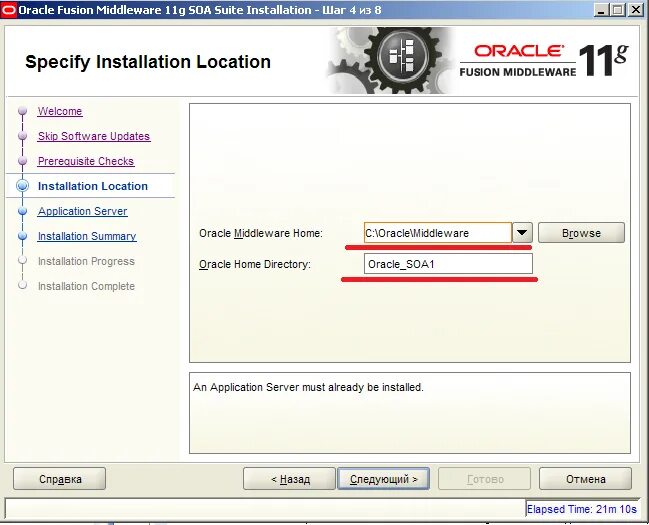Screen dimensions: 649x525
Task: Click the Welcome step bullet icon
Action: pyautogui.click(x=23, y=111)
